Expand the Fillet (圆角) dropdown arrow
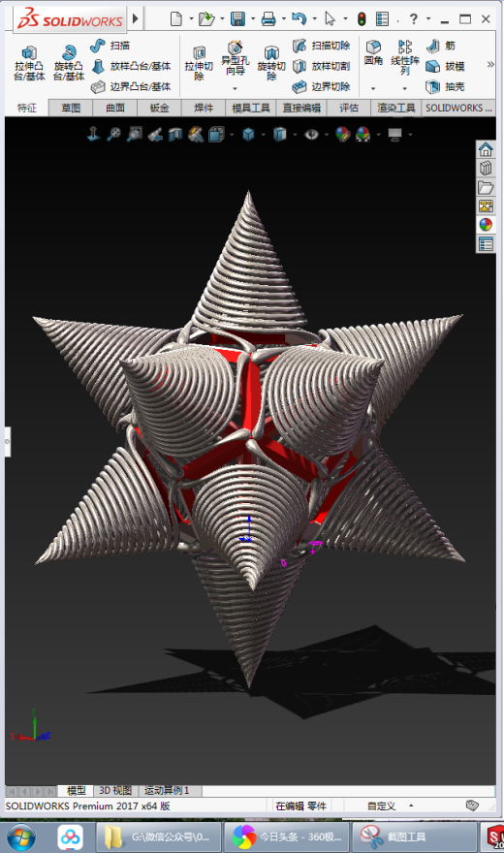504x853 pixels. click(373, 88)
